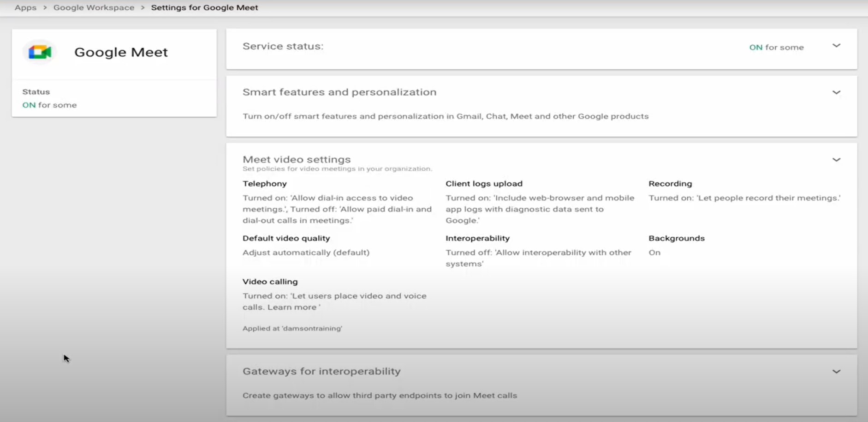The image size is (868, 422).
Task: Open the Backgrounds setting
Action: 677,238
